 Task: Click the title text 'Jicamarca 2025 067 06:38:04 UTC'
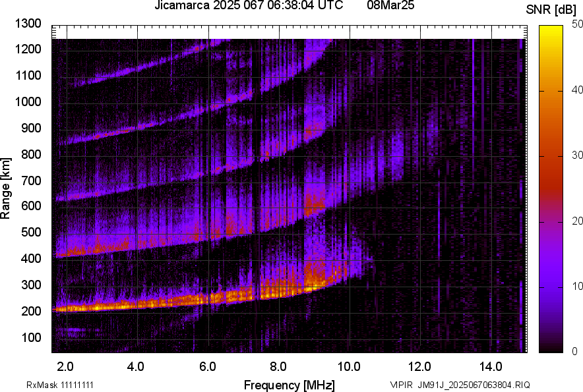[x=249, y=5]
